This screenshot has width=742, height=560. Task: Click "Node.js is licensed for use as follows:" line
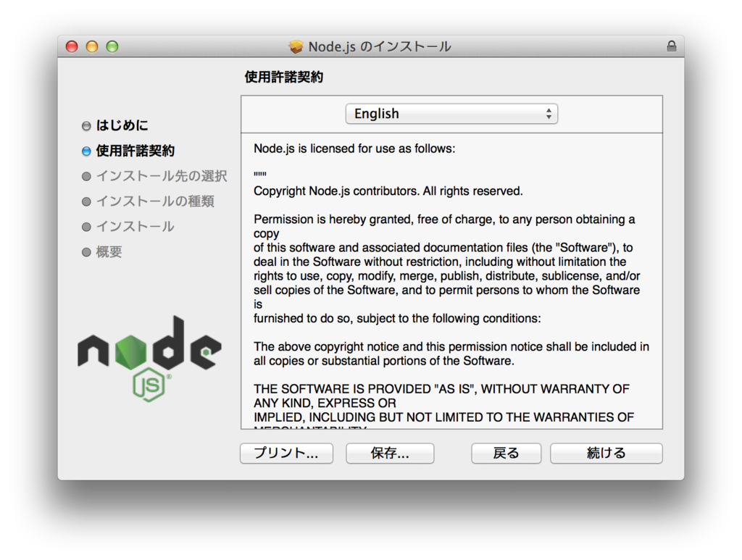354,149
